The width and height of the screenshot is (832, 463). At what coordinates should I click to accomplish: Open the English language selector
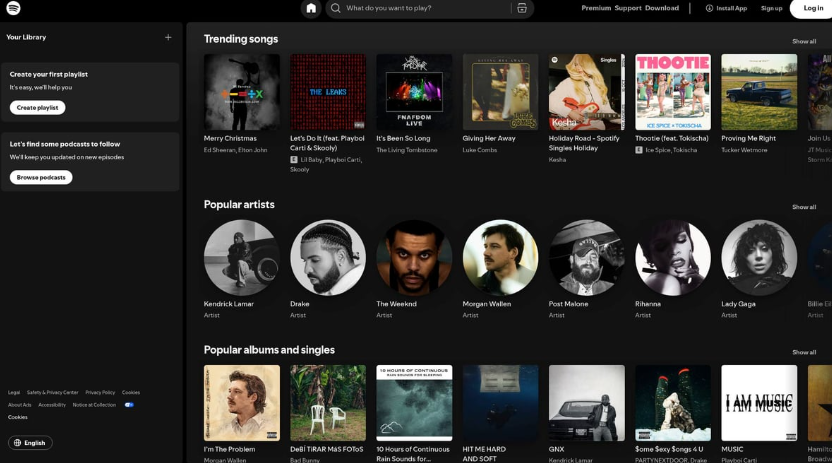pyautogui.click(x=30, y=443)
